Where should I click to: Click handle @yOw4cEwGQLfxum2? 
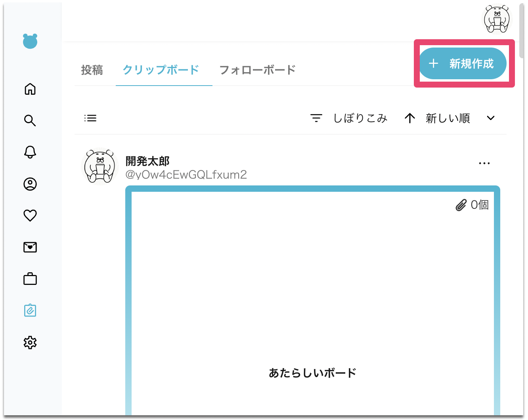(x=186, y=175)
